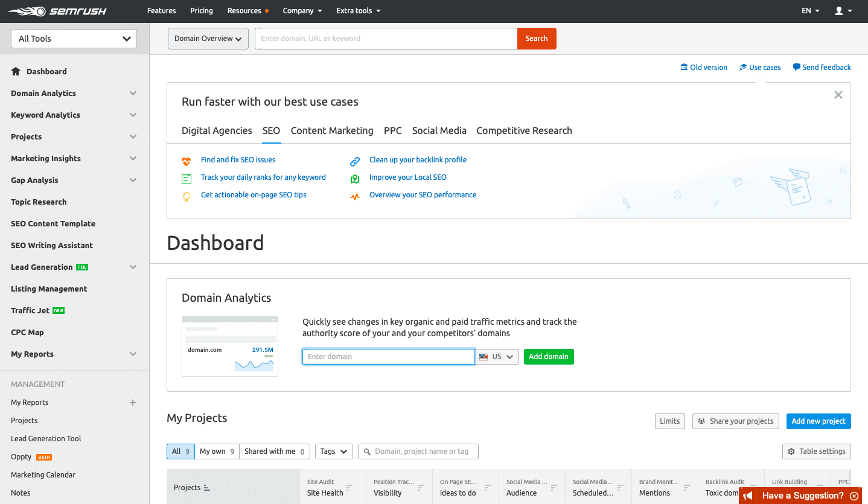Click the Add new project button
Viewport: 868px width, 504px height.
819,421
